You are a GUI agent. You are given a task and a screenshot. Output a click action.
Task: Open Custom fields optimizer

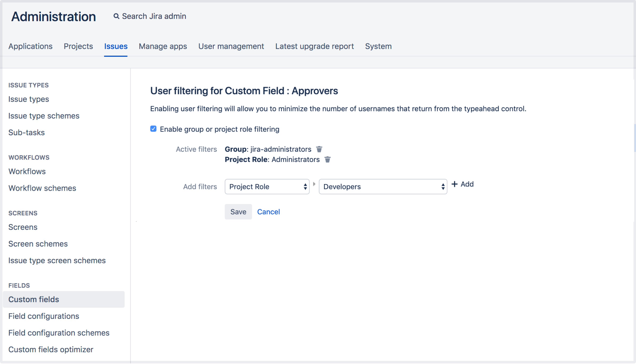[51, 350]
